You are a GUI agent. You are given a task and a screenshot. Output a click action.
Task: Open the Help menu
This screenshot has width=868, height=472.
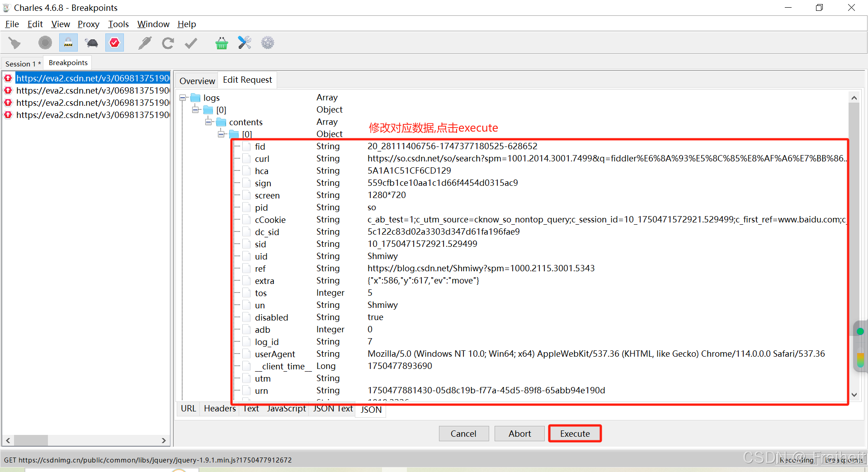point(187,24)
